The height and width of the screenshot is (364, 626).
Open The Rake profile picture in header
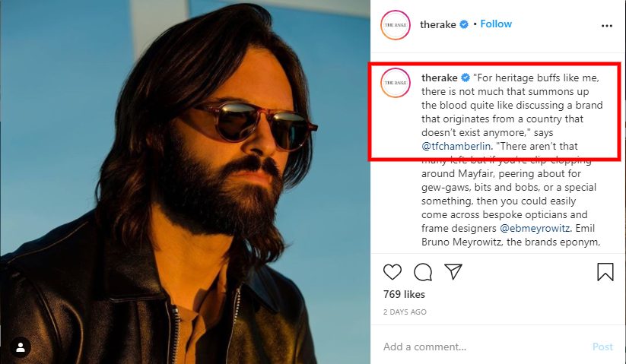pos(396,24)
